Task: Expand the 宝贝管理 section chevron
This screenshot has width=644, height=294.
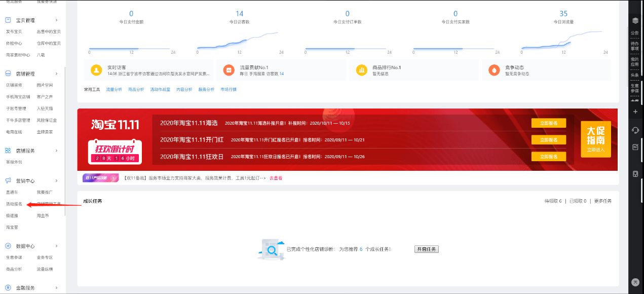Action: tap(56, 21)
